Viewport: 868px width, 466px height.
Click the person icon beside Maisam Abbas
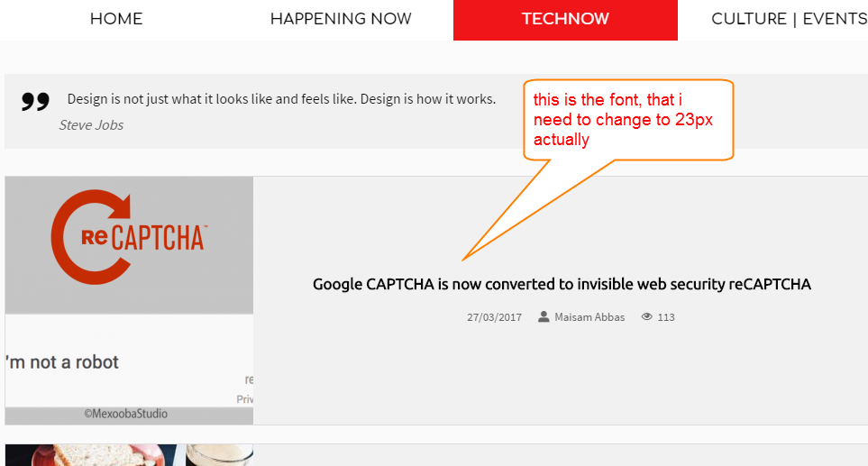point(544,316)
